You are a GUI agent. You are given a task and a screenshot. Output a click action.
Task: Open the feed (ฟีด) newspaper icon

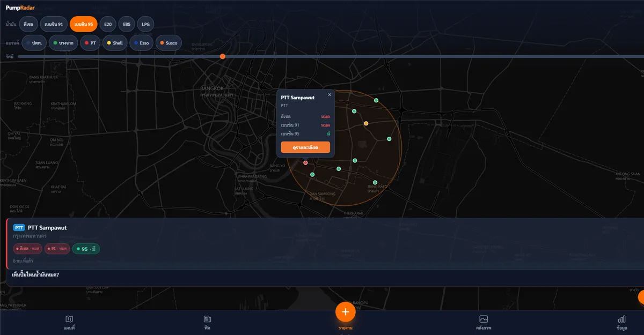tap(207, 319)
